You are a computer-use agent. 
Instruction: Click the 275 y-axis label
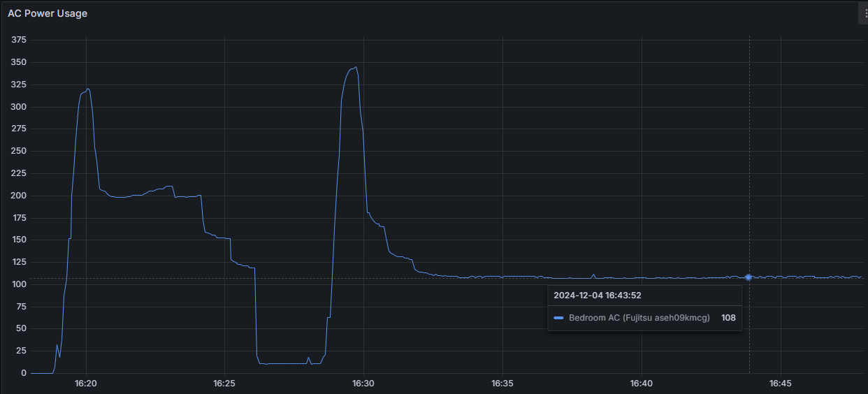19,129
